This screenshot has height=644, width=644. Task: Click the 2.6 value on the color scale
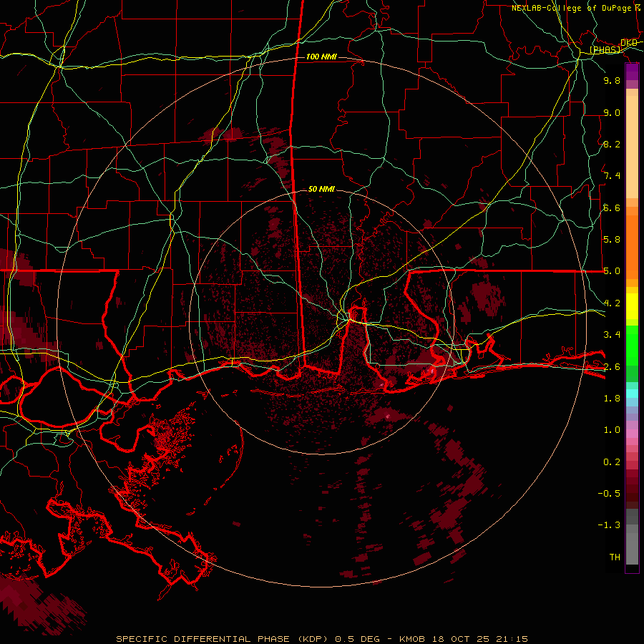(612, 367)
